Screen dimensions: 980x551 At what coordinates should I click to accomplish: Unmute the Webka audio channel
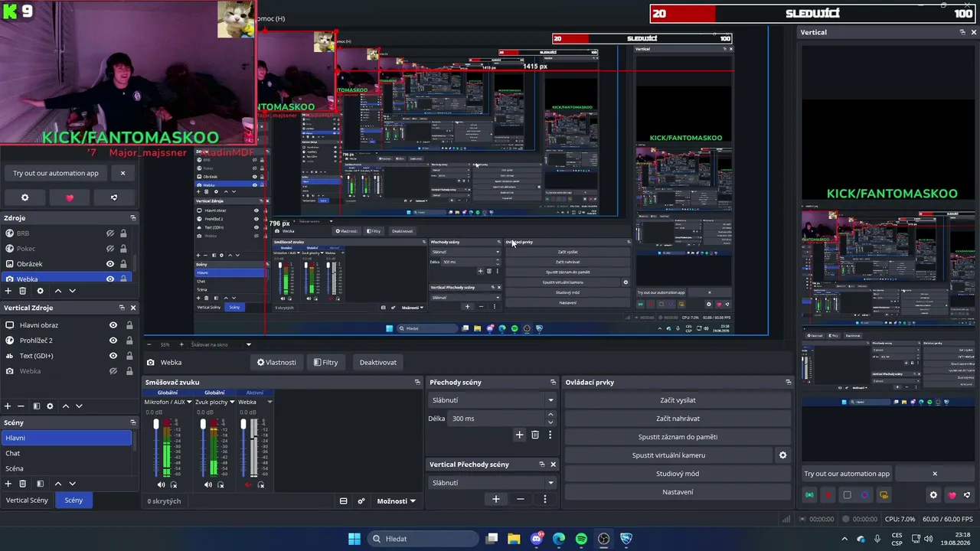coord(247,484)
